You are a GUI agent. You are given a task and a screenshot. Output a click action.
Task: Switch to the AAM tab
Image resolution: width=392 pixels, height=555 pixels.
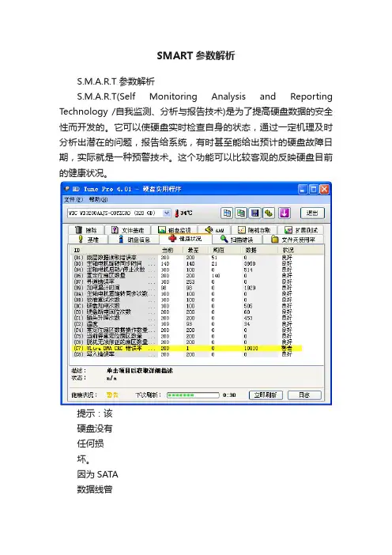tap(214, 230)
